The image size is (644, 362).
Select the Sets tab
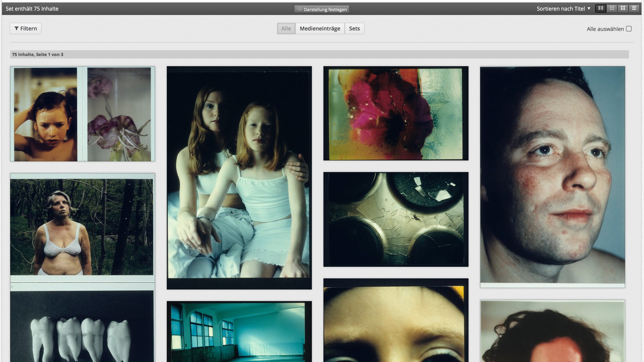pyautogui.click(x=354, y=29)
